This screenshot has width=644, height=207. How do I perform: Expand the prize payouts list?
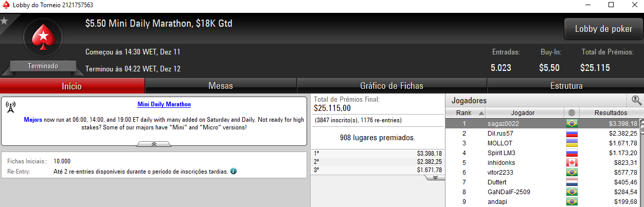tap(435, 177)
